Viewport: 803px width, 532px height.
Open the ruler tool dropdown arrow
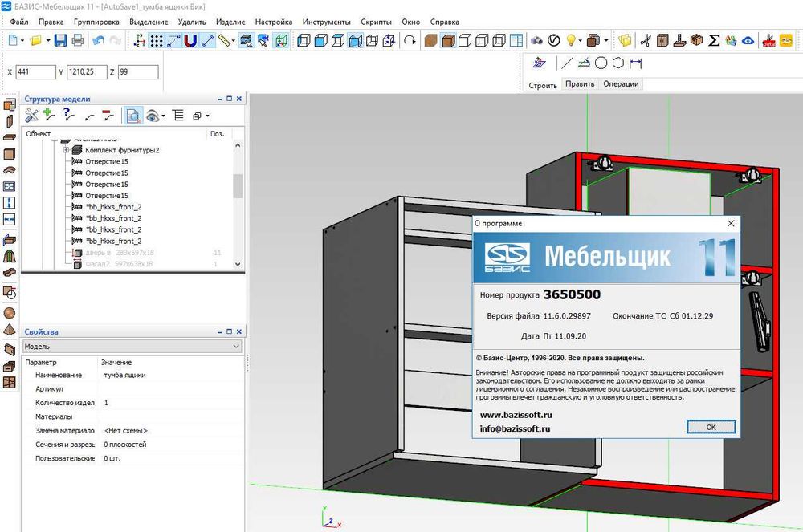point(233,40)
